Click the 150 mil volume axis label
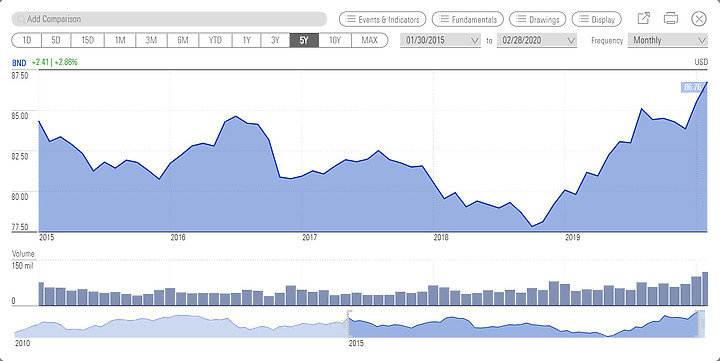The height and width of the screenshot is (361, 720). 22,265
